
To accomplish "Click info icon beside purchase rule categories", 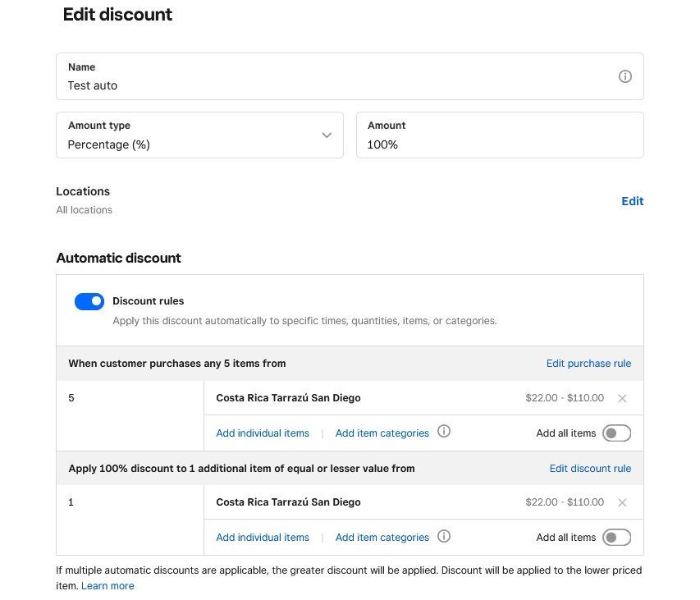I will pos(444,432).
